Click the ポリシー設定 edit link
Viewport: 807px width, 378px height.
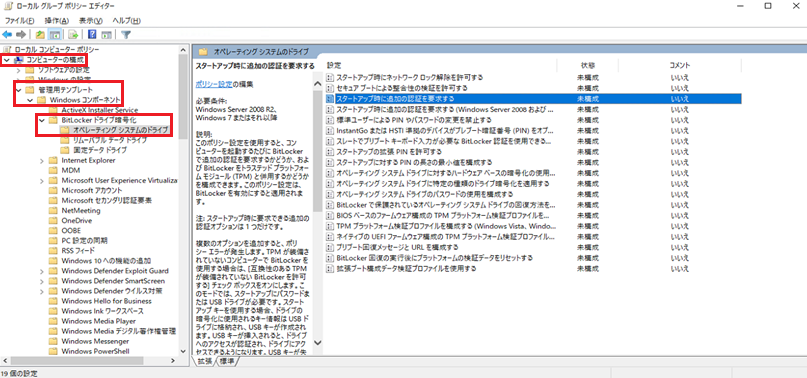214,83
